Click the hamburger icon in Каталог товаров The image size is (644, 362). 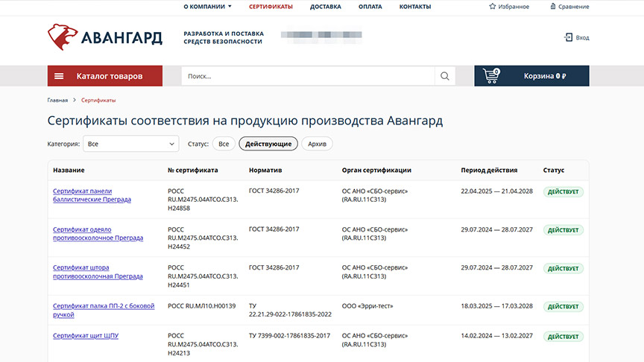pyautogui.click(x=59, y=76)
